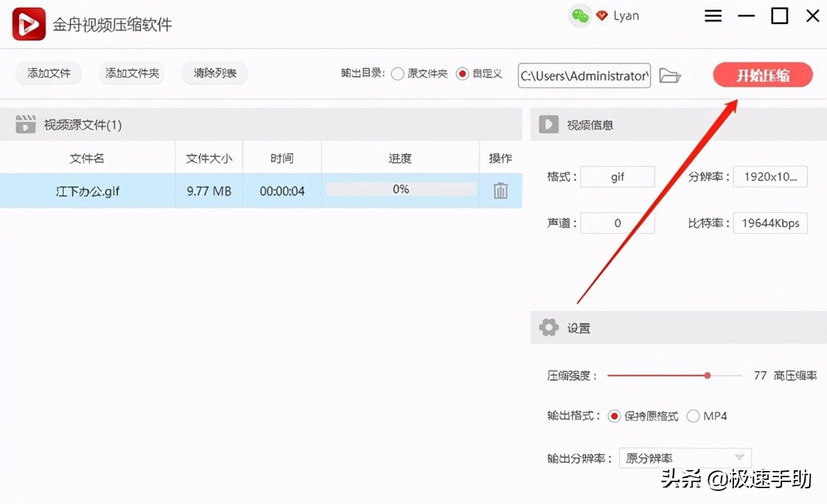Click the 压缩强度 slider handle
Viewport: 827px width, 504px height.
[707, 375]
